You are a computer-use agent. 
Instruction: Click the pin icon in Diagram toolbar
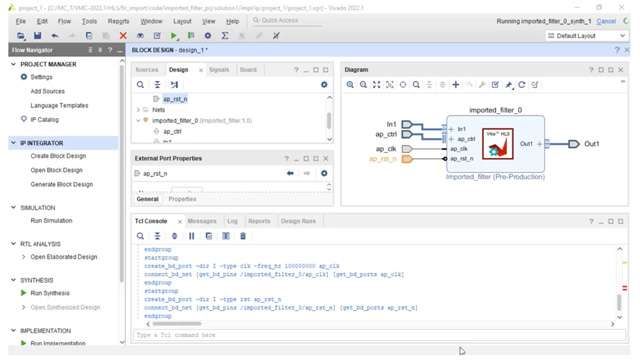[x=509, y=84]
